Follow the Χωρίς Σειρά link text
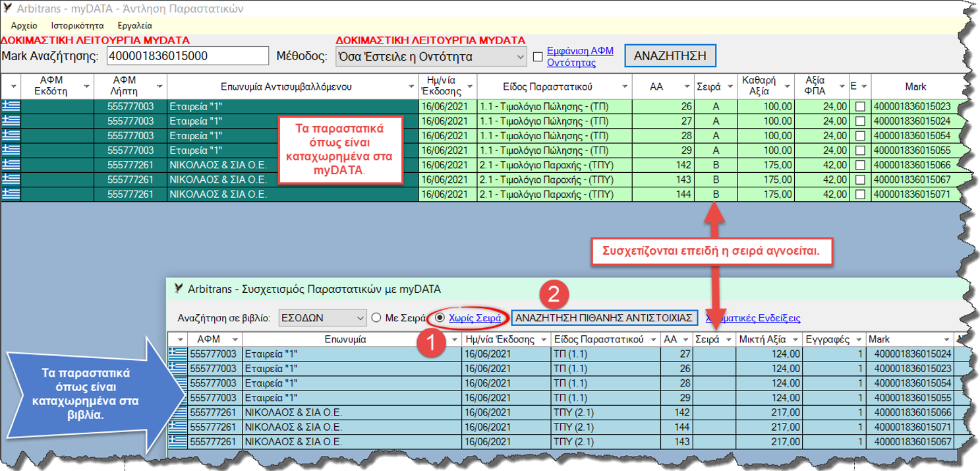Screen dimensions: 980x471 (475, 318)
